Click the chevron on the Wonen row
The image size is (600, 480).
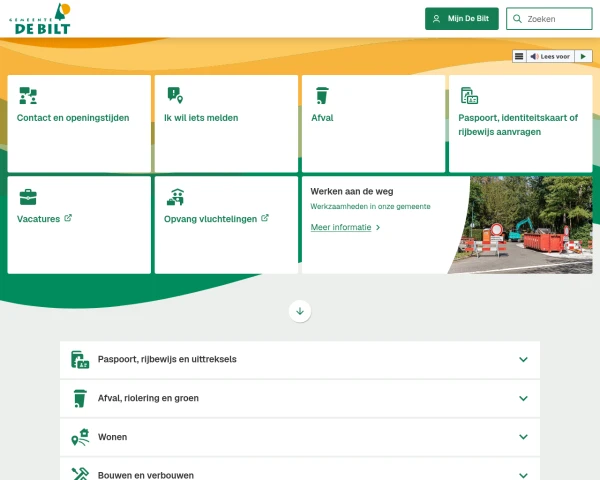(x=523, y=437)
